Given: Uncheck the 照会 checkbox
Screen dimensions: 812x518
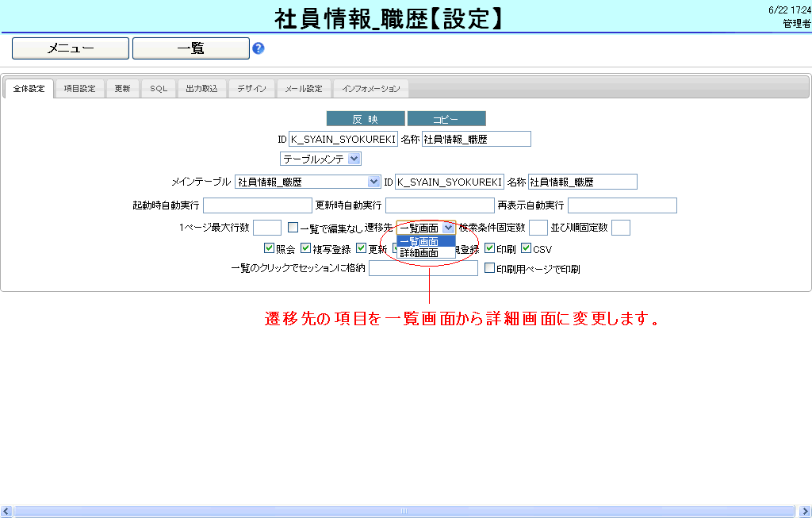Looking at the screenshot, I should tap(269, 249).
